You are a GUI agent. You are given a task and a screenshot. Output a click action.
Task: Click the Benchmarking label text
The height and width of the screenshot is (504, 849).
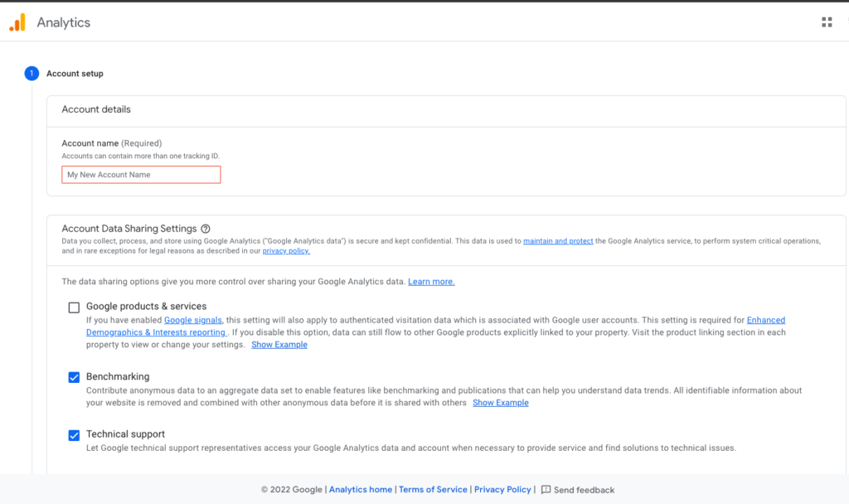click(118, 376)
